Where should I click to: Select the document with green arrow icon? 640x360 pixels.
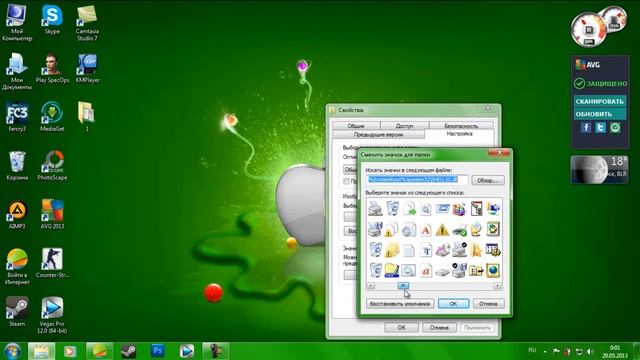pos(409,209)
